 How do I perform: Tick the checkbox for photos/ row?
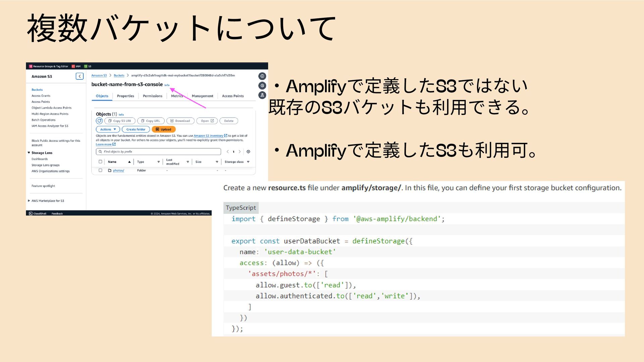(x=100, y=170)
